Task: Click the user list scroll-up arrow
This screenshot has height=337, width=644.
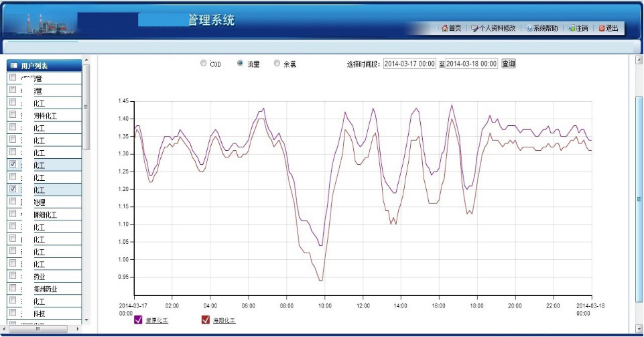Action: (86, 62)
